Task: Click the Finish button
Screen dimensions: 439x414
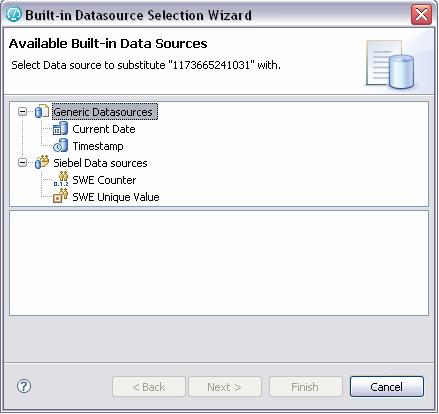Action: click(305, 387)
